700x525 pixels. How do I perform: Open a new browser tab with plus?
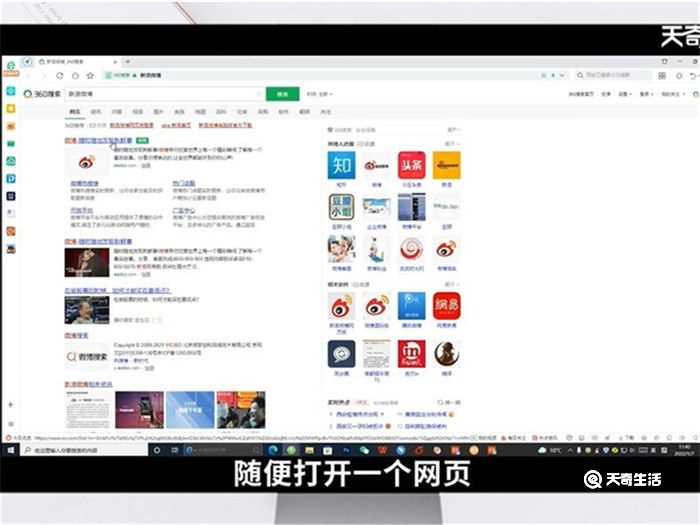coord(128,61)
